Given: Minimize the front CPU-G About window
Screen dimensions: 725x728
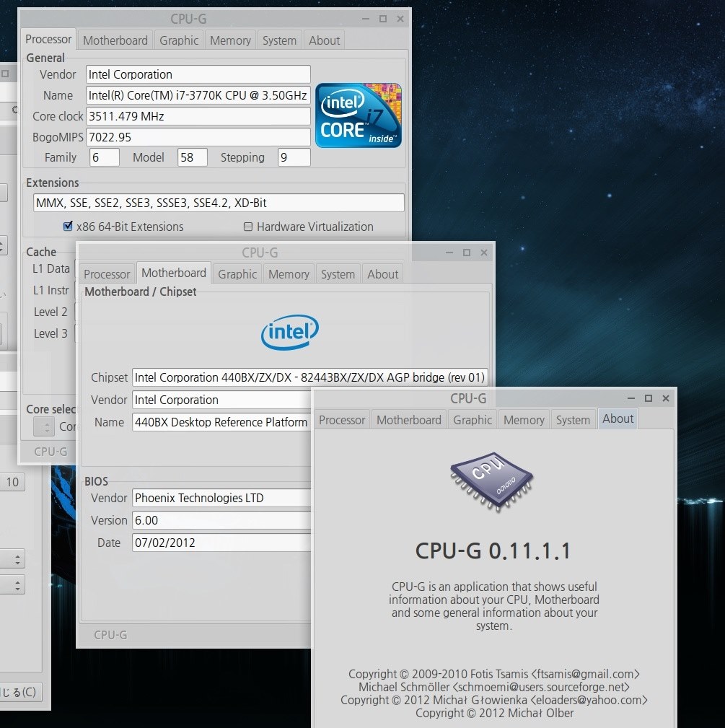Looking at the screenshot, I should pos(630,398).
